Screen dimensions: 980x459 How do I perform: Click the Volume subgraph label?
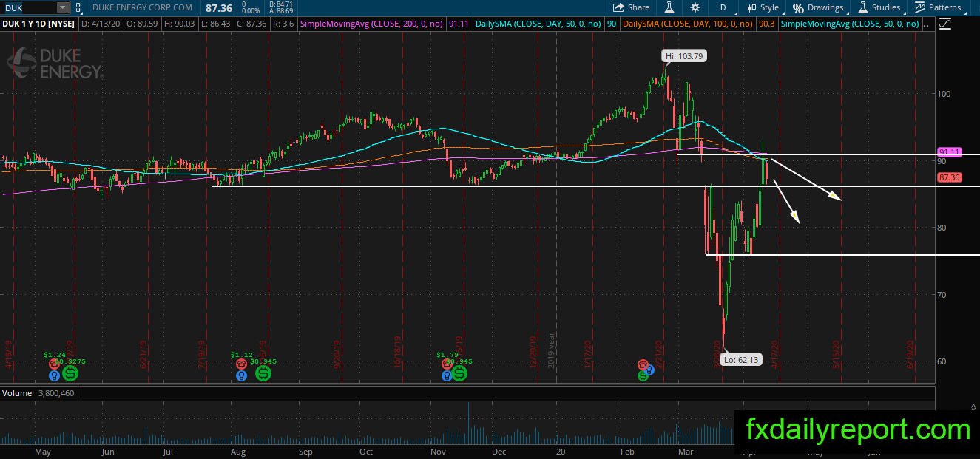tap(16, 393)
